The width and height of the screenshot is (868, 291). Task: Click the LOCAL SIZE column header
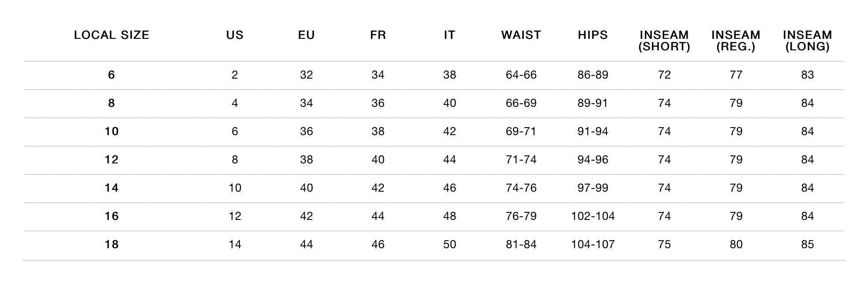click(112, 35)
